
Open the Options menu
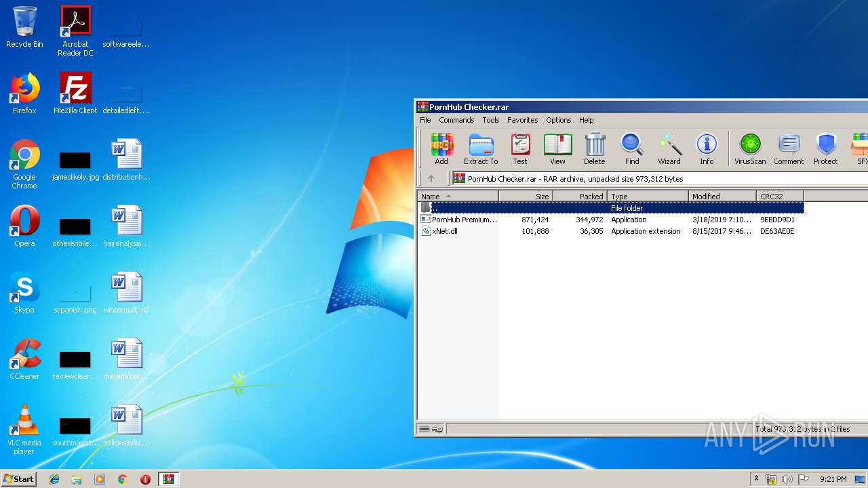[559, 120]
